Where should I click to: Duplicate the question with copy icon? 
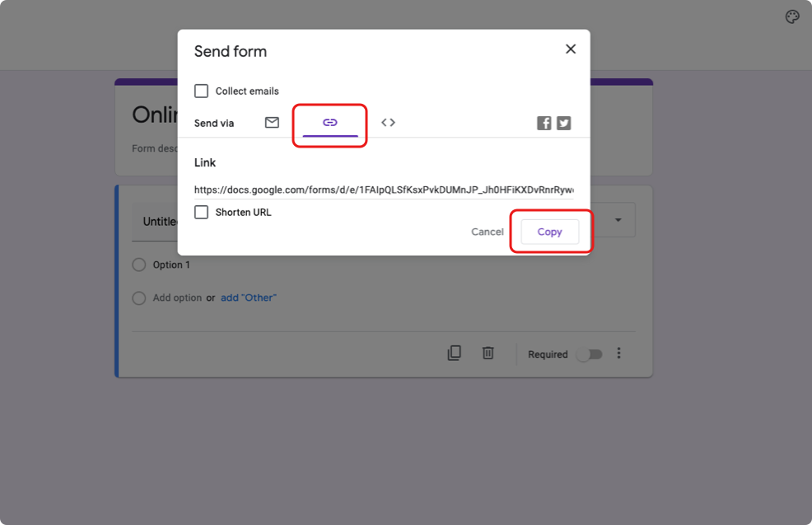(454, 353)
